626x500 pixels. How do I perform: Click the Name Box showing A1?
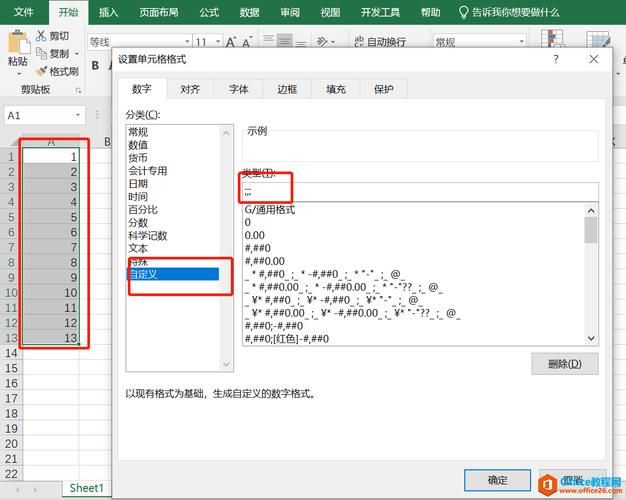(x=39, y=116)
